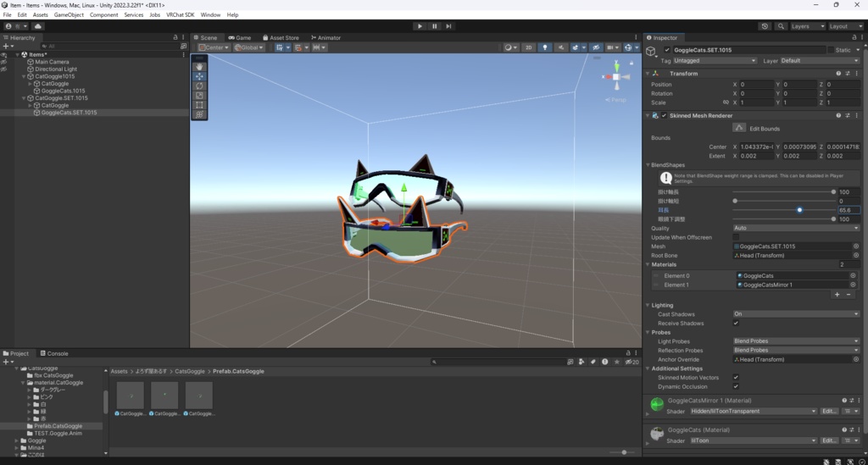Open Skinned Mesh Renderer presets icon
868x465 pixels.
pyautogui.click(x=848, y=115)
